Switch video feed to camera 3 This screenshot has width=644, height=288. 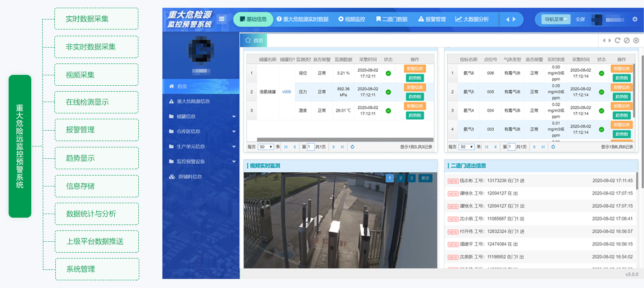click(x=411, y=178)
